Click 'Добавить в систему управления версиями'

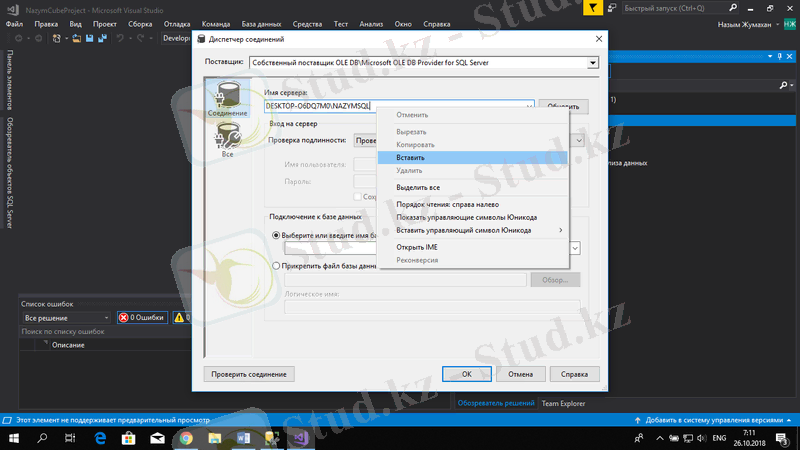coord(713,420)
